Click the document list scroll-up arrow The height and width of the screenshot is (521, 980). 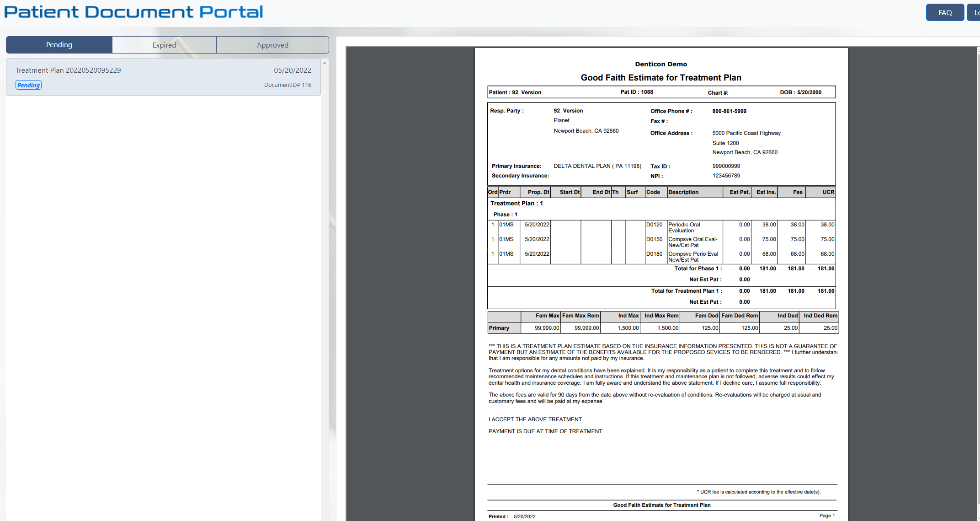point(325,63)
